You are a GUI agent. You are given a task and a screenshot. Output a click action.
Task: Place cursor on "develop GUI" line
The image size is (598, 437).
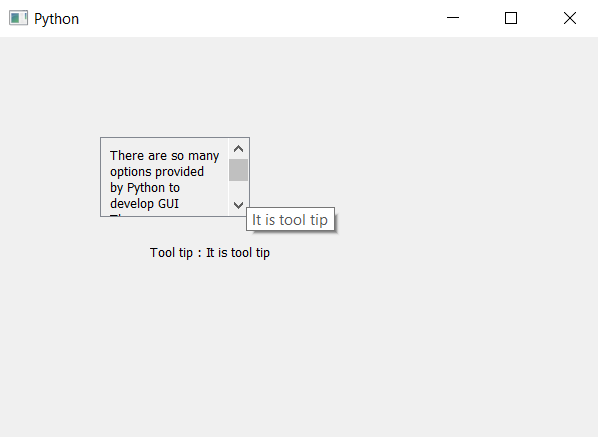[x=144, y=204]
